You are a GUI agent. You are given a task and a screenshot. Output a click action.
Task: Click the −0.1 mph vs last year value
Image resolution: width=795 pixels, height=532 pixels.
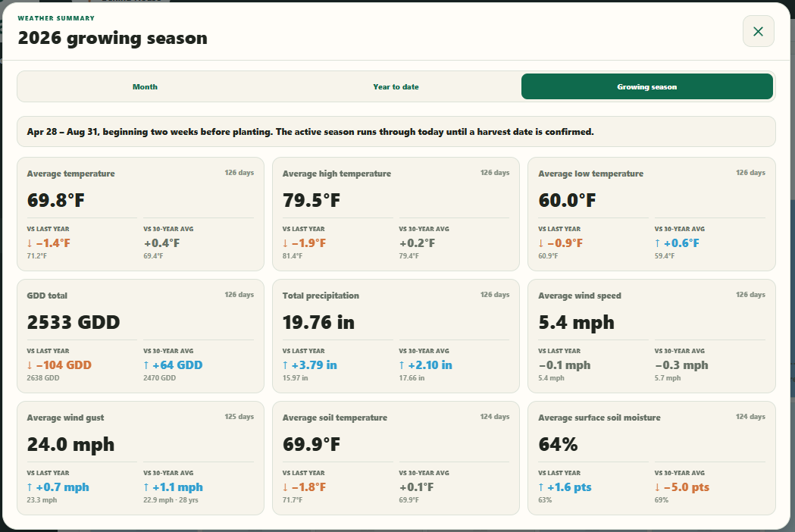click(x=565, y=365)
